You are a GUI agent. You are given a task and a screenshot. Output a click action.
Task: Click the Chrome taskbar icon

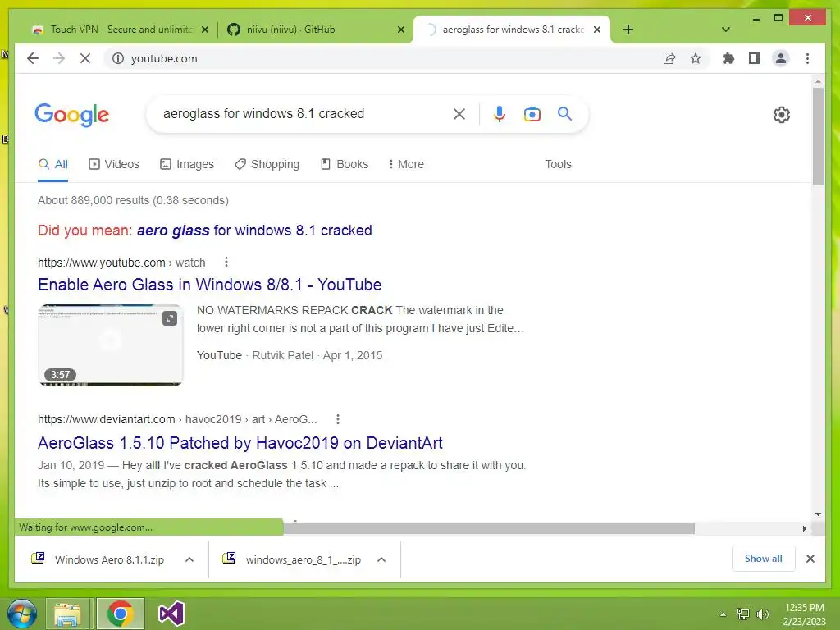click(120, 614)
